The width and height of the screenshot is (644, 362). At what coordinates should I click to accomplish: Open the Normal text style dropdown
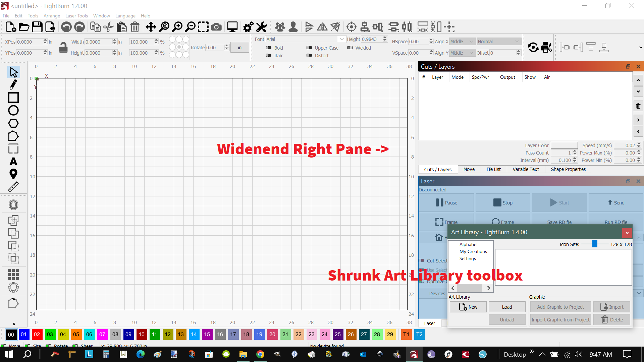498,42
